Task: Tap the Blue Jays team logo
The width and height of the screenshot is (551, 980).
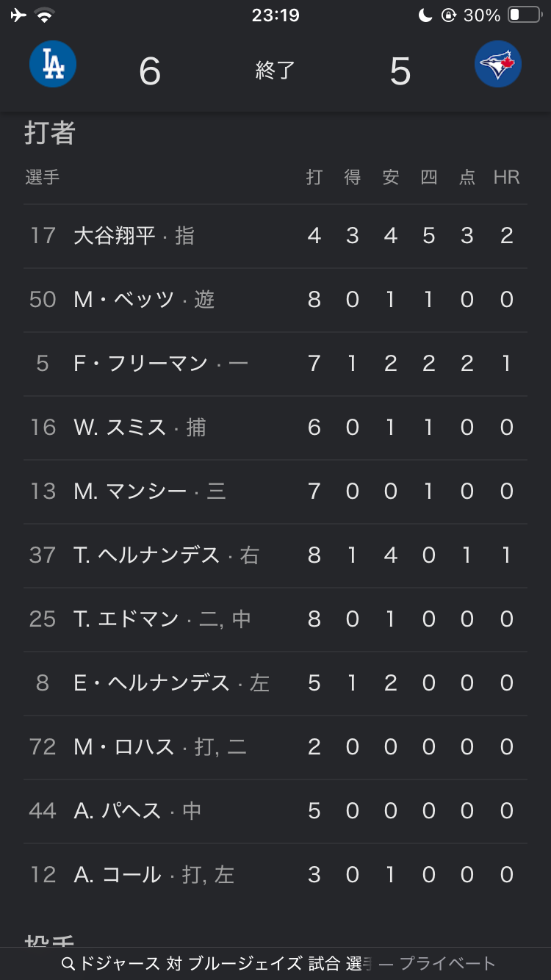Action: point(498,64)
